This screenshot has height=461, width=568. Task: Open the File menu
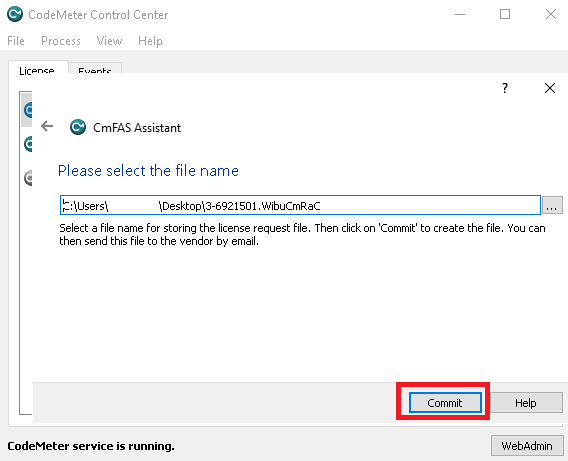coord(16,41)
